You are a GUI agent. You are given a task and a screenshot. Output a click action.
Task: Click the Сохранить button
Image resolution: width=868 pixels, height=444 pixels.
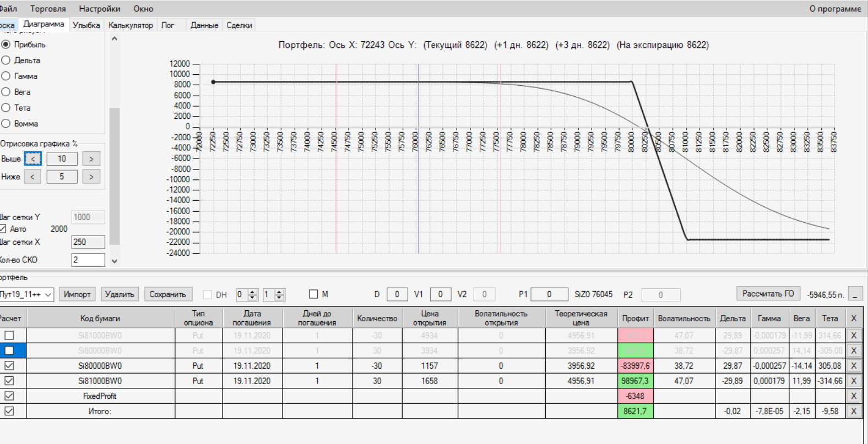point(168,294)
